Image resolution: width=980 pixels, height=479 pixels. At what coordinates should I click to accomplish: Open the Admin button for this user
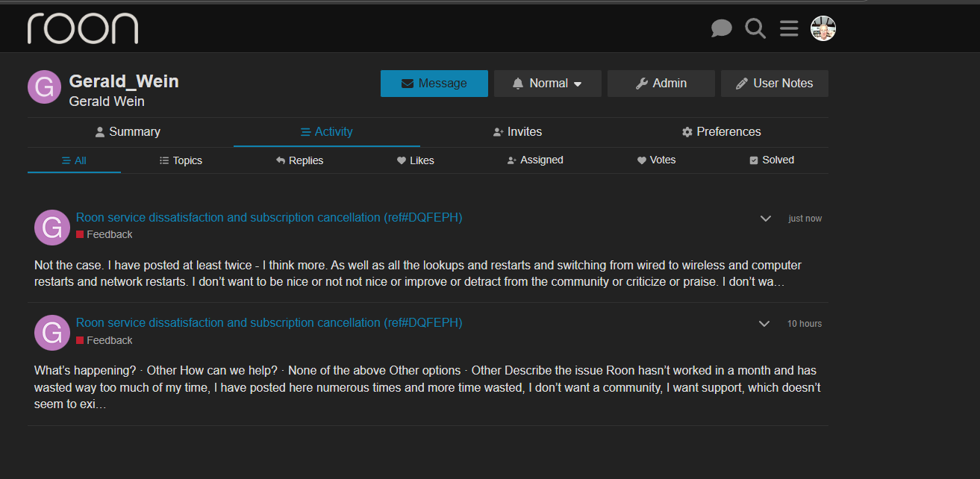click(661, 84)
